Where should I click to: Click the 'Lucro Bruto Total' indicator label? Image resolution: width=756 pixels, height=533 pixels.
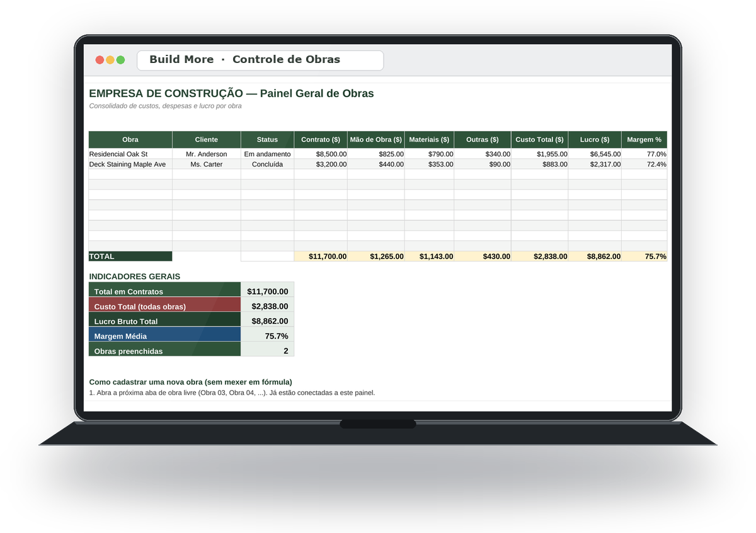click(164, 319)
